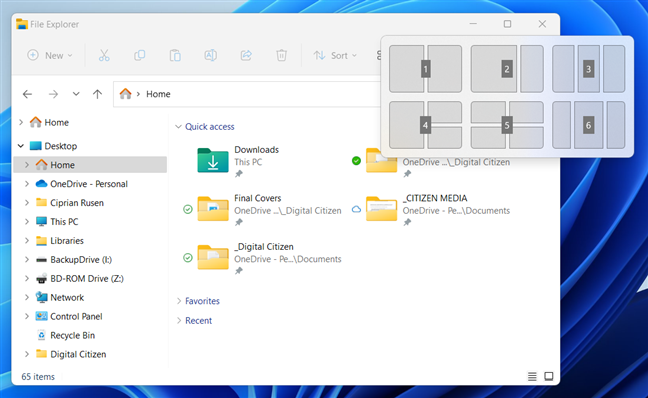
Task: Click the Downloads folder name
Action: [x=257, y=150]
